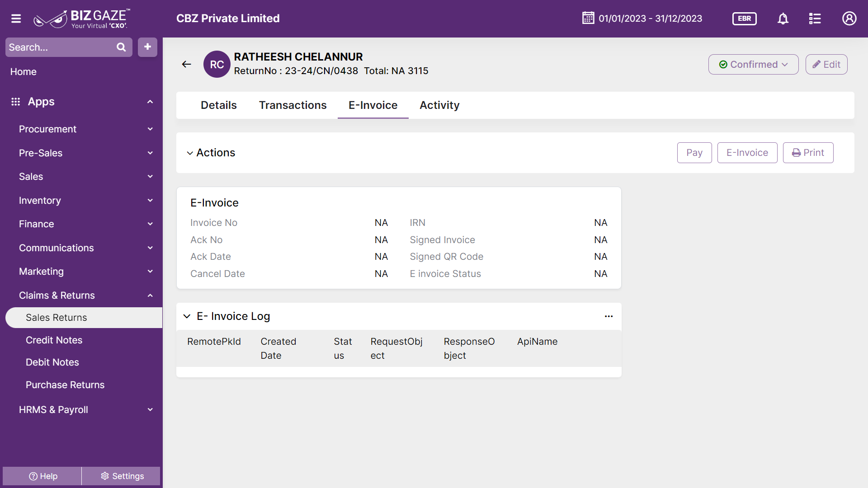Open the notifications bell

click(783, 19)
